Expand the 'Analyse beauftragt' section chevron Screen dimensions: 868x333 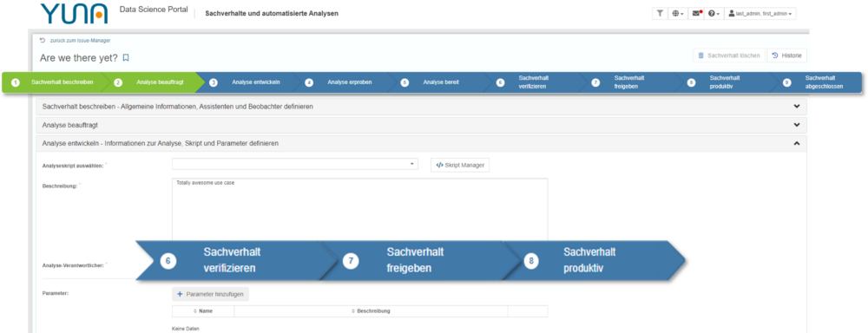pos(797,125)
